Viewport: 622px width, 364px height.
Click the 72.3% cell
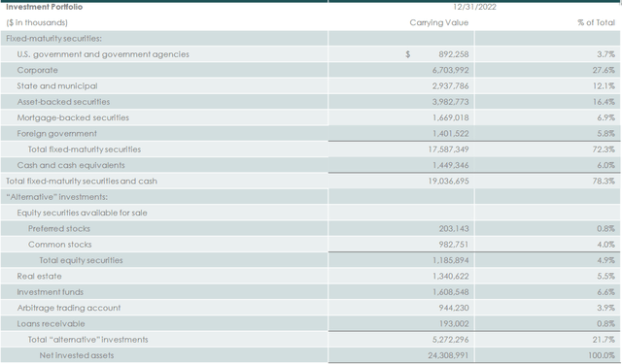[x=604, y=149]
